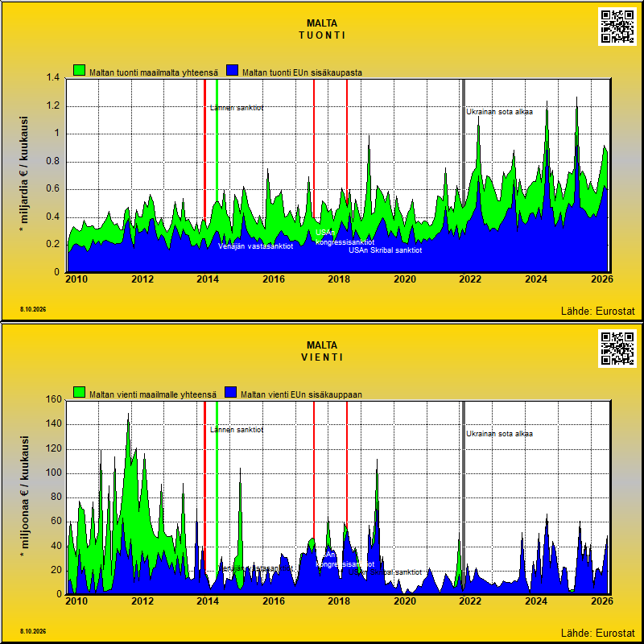Click legend label 'Maltan vienti EUn sisäkauppaan'
Viewport: 644px width, 644px height.
[301, 394]
